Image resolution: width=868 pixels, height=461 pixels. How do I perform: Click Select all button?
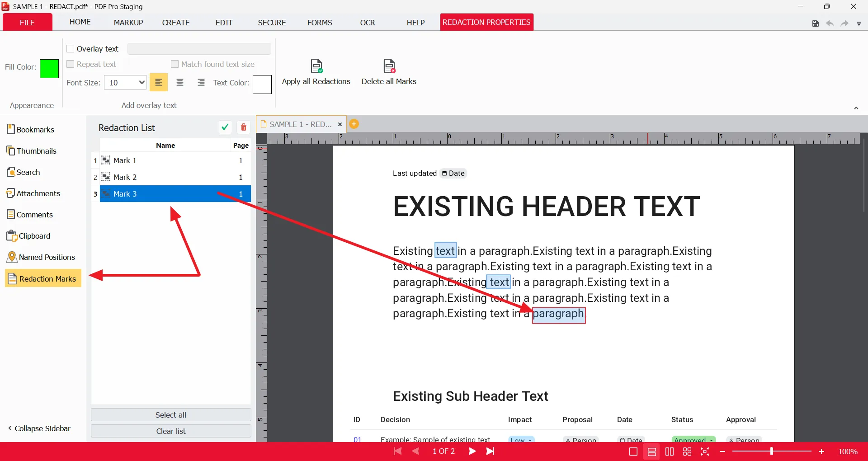171,415
